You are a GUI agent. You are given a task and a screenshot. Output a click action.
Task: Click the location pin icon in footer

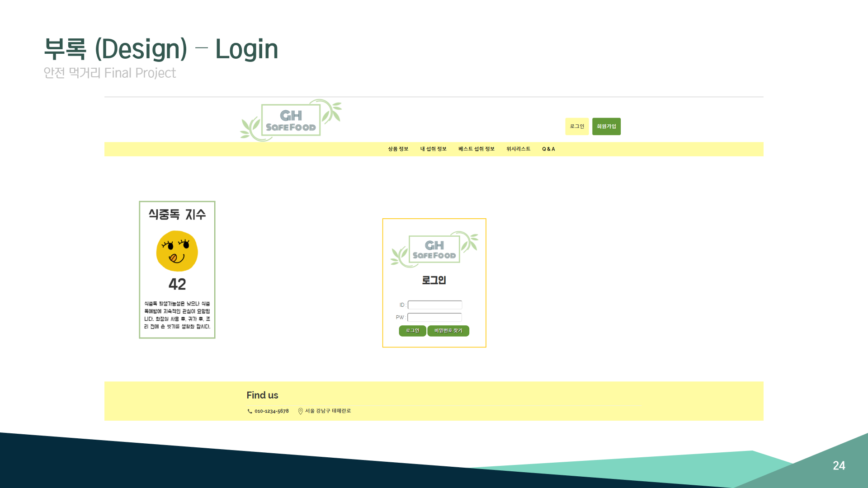tap(300, 411)
